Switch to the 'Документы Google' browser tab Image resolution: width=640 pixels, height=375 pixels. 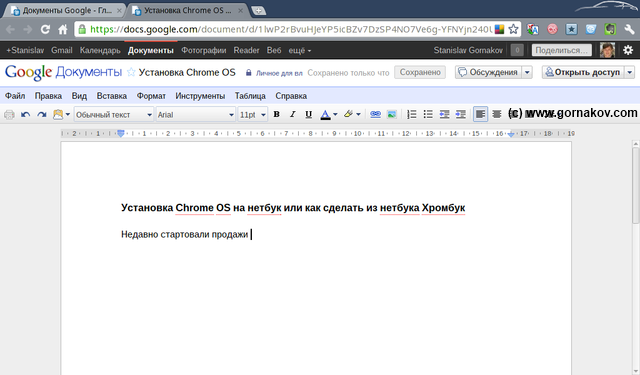point(65,10)
